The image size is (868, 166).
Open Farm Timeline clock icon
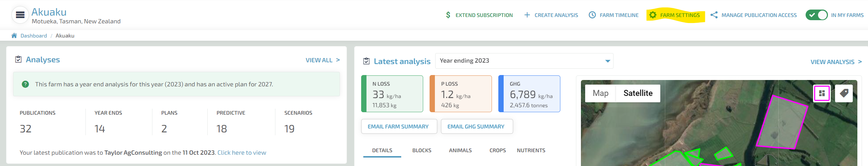[592, 15]
